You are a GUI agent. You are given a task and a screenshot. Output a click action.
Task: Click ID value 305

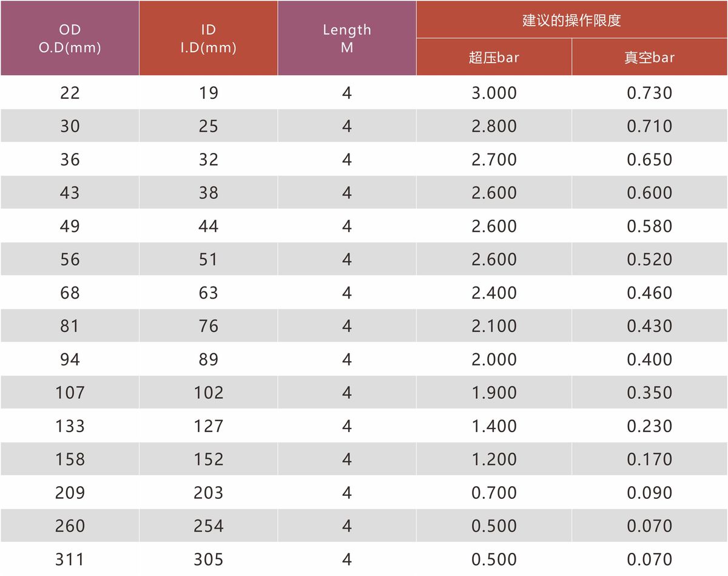(208, 560)
